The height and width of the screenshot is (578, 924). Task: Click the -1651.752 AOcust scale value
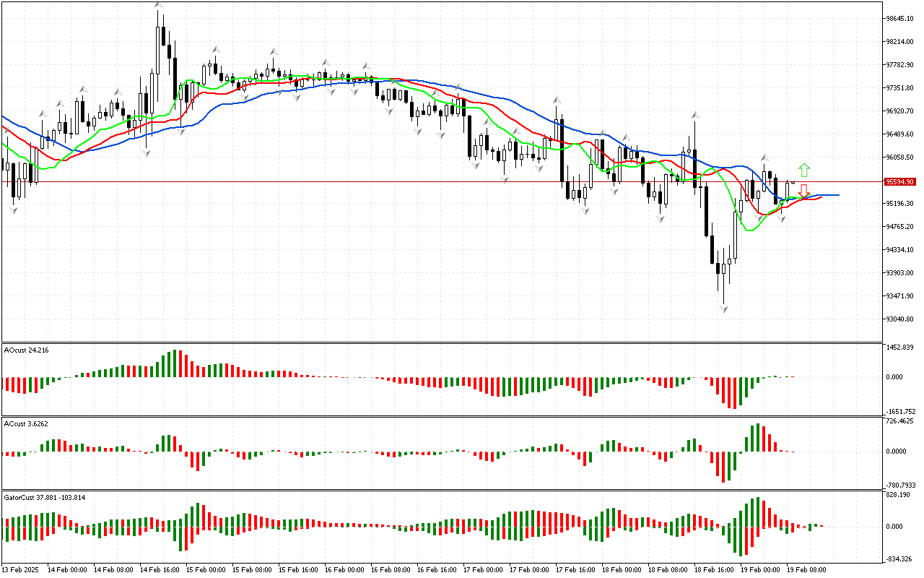899,411
